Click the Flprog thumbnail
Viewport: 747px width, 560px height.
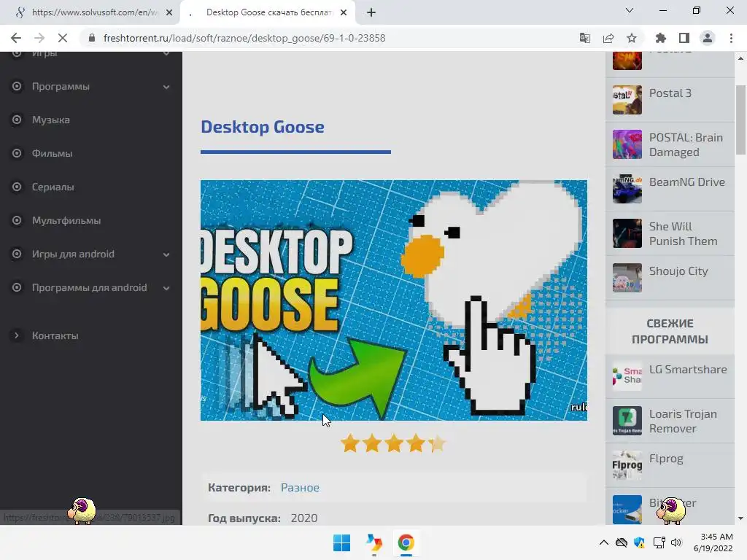pos(627,465)
